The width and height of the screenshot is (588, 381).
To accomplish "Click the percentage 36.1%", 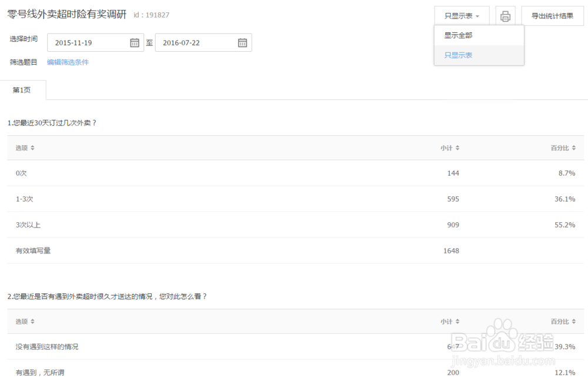I will [x=564, y=199].
